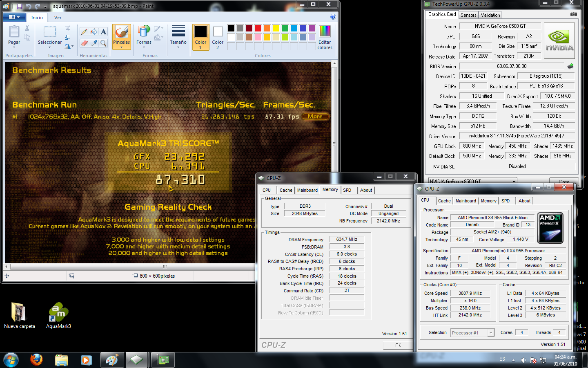Save the image from Paint's quick access toolbar

tap(19, 6)
